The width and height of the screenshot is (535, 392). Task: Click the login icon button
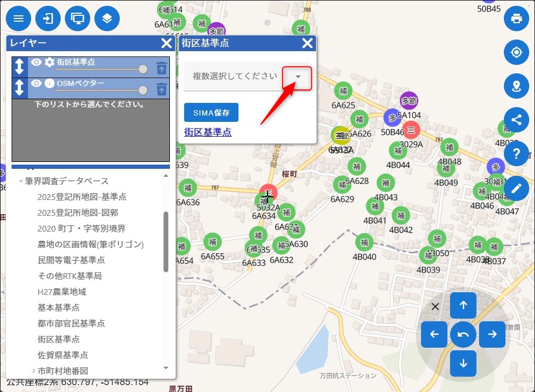click(48, 19)
